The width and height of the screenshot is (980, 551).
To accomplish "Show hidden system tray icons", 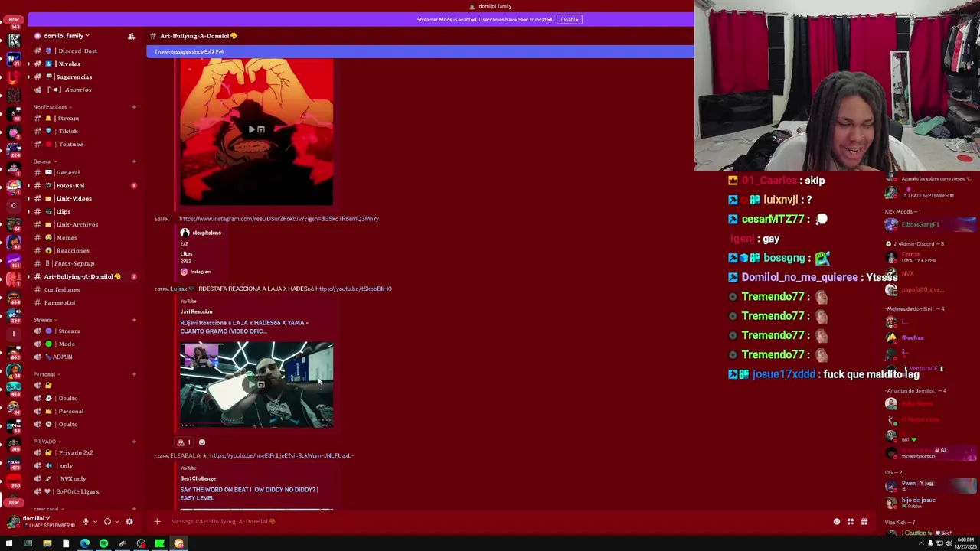I will point(921,543).
